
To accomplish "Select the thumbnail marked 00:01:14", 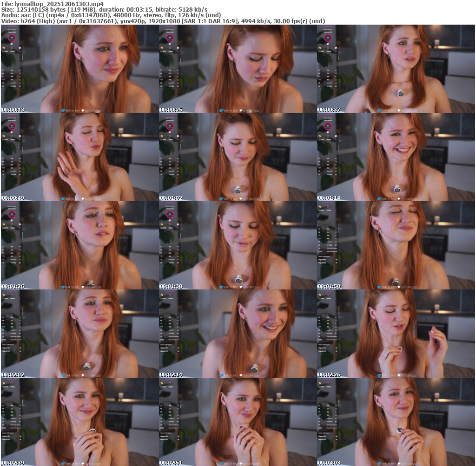I will coord(396,157).
